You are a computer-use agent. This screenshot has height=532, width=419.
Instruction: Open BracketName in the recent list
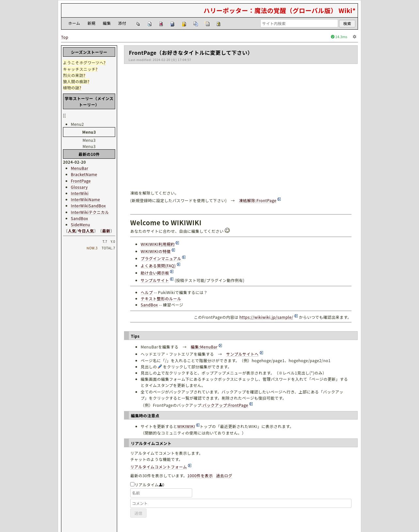pyautogui.click(x=84, y=175)
